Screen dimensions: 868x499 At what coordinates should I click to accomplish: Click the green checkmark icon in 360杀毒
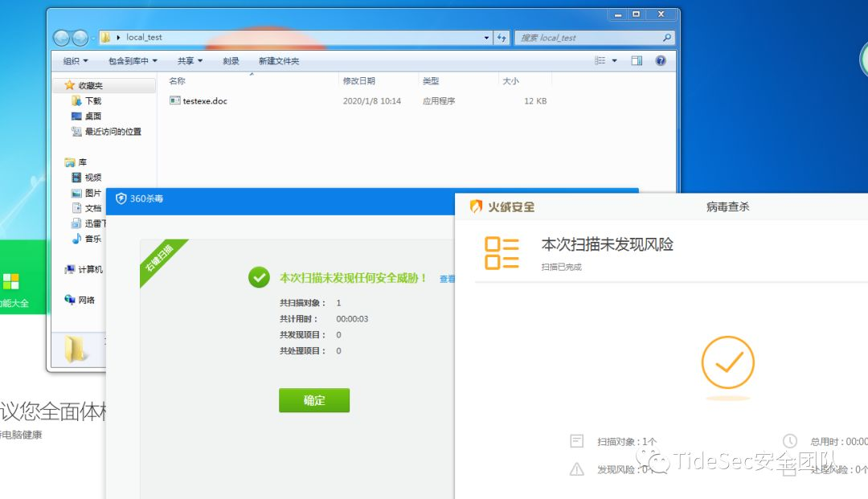click(259, 277)
